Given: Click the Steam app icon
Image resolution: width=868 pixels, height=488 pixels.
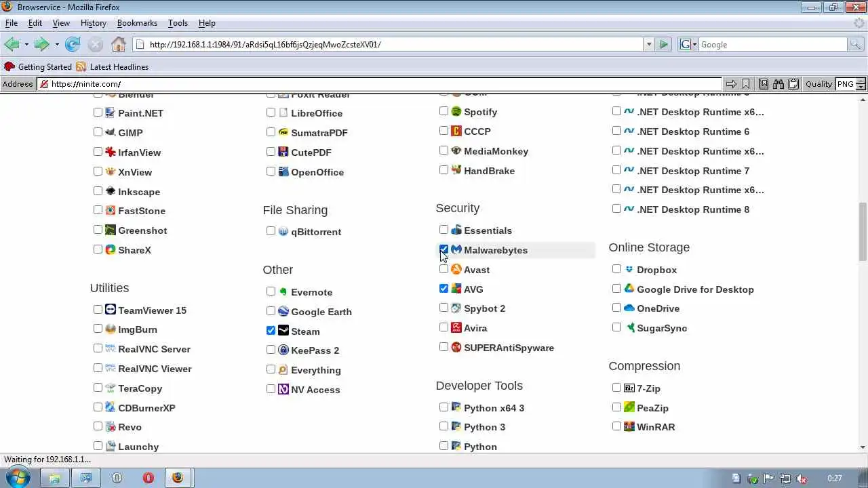Looking at the screenshot, I should click(283, 331).
